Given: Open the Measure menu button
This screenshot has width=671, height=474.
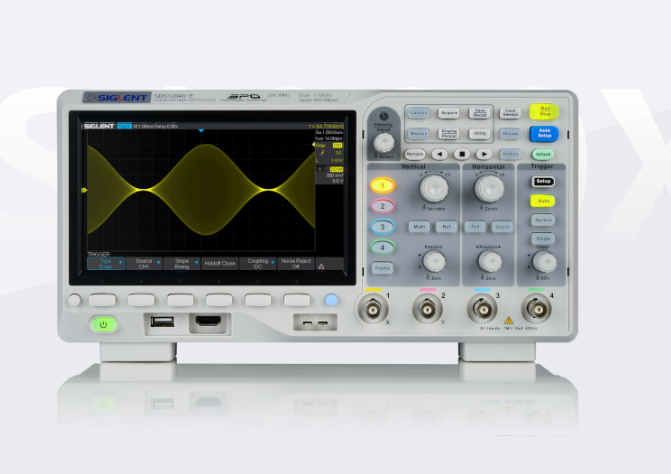Looking at the screenshot, I should pos(418,133).
